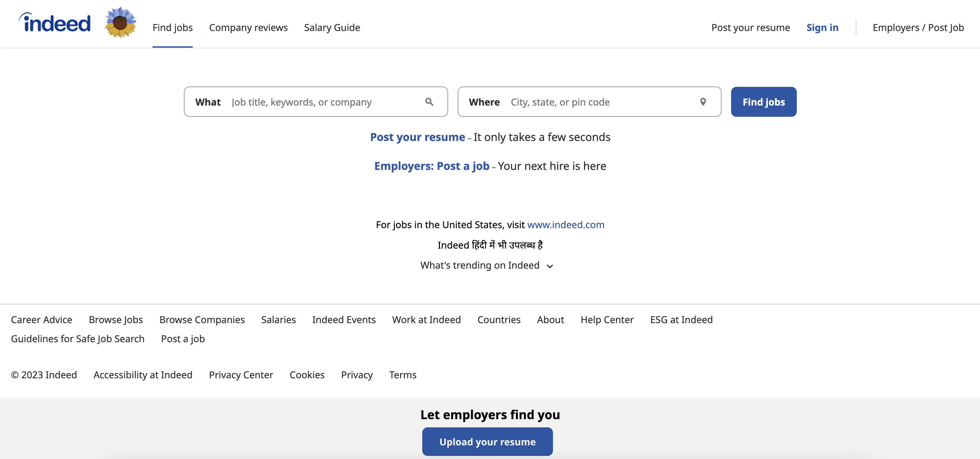
Task: Click the magnifying glass search icon
Action: pos(429,102)
